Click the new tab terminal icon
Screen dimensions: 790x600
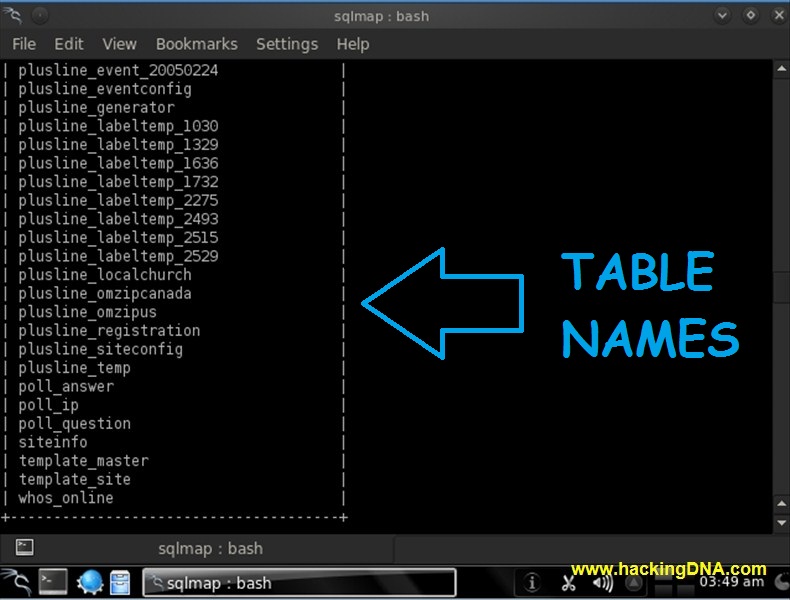pos(24,547)
